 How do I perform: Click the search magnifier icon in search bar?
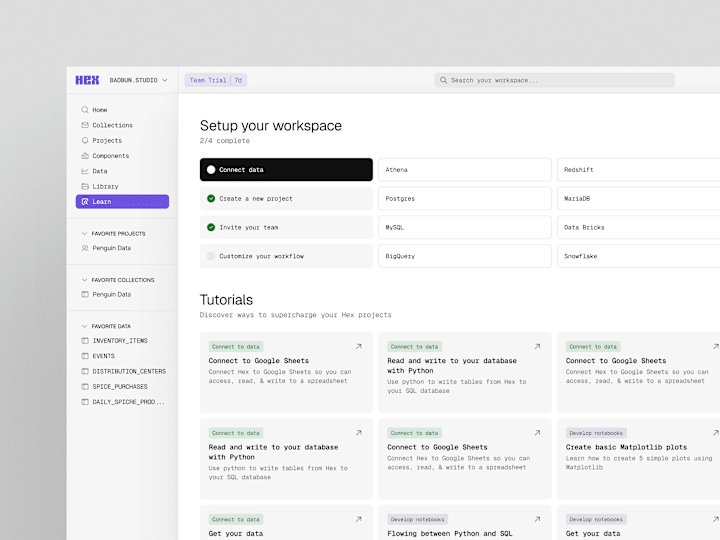click(443, 80)
